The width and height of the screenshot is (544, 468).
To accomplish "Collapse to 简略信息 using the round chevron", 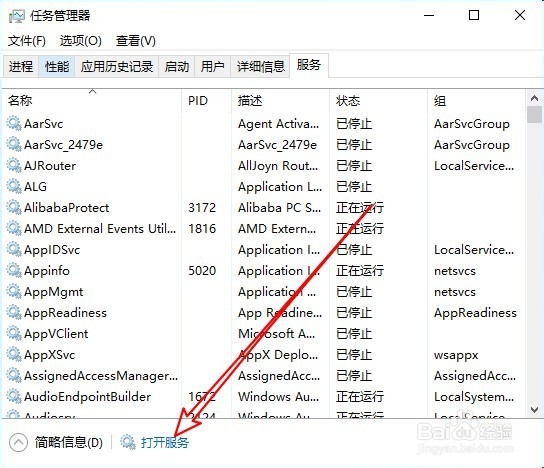I will tap(18, 442).
